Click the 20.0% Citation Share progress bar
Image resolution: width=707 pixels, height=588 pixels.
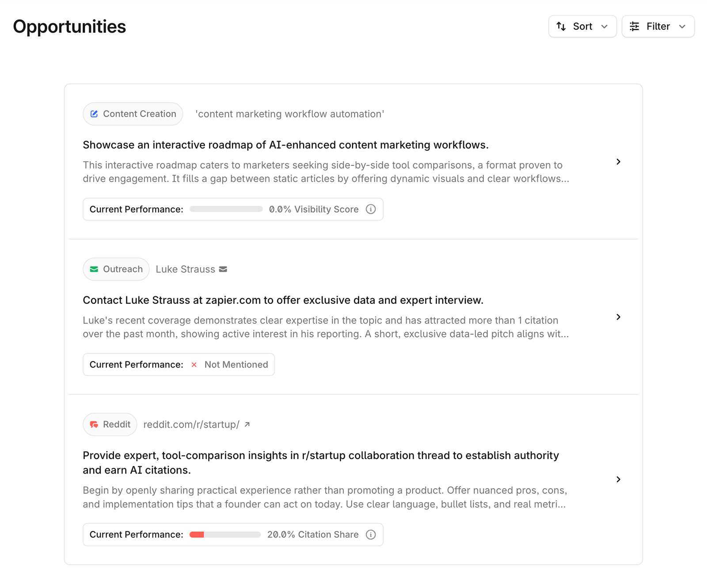click(225, 535)
